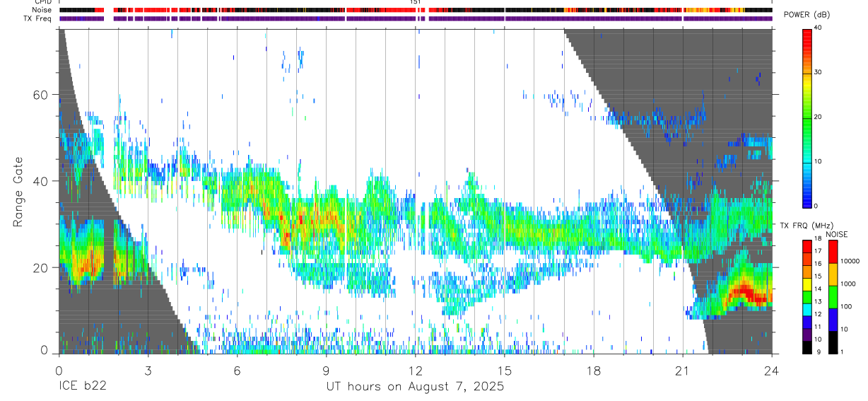Click the 12 MHz value on TX FRQ scale
Viewport: 868px width, 401px height.
pos(819,315)
